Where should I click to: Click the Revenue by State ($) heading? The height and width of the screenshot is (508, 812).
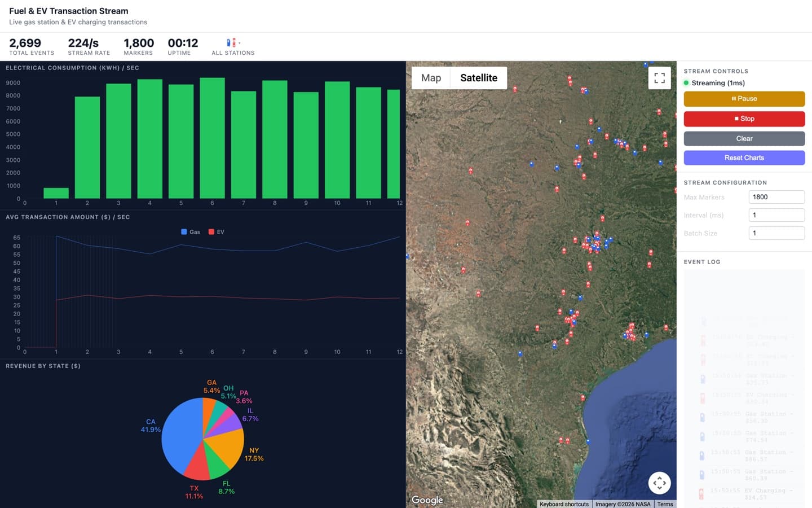[43, 366]
